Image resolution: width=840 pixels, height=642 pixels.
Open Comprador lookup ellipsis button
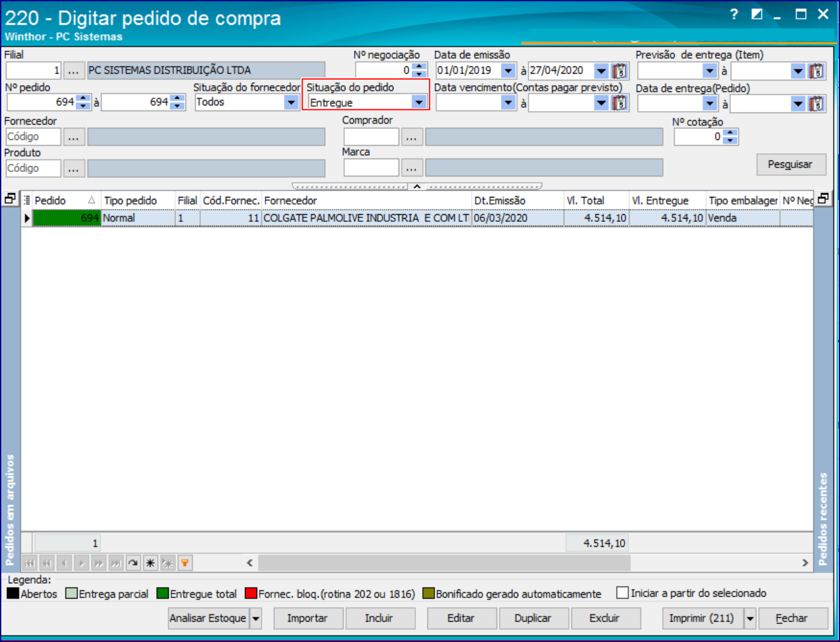pyautogui.click(x=412, y=136)
